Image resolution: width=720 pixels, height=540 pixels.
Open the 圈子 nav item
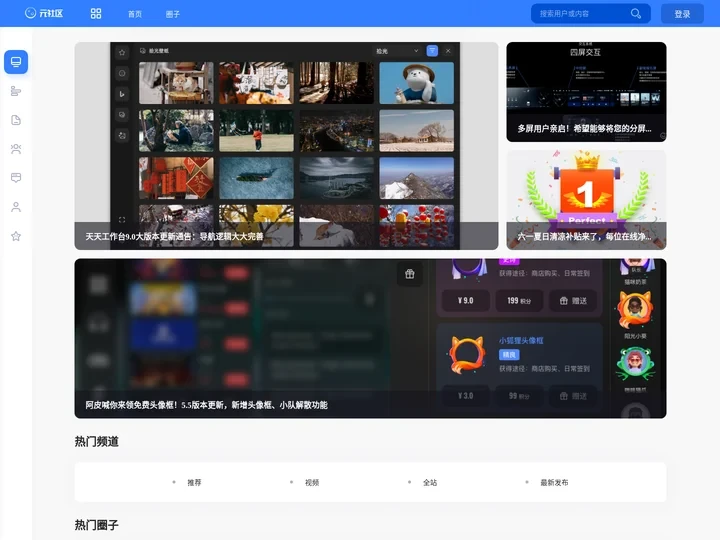point(173,14)
